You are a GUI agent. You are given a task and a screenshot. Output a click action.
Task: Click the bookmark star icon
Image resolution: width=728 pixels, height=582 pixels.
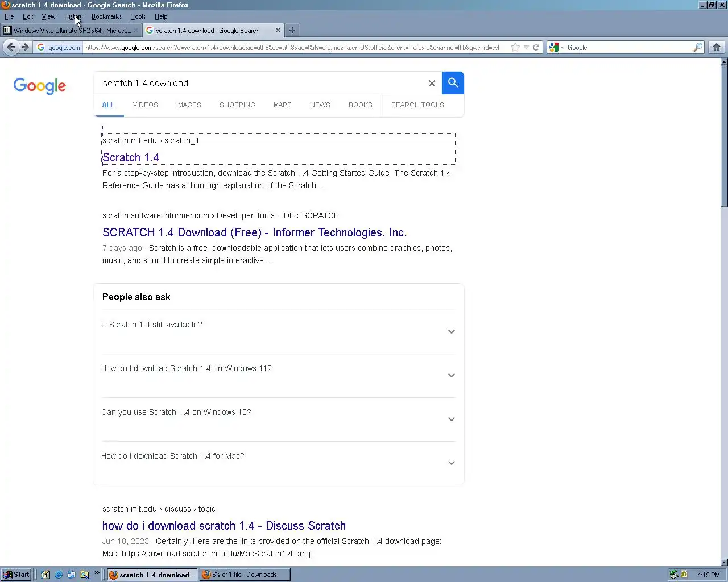[x=515, y=48]
